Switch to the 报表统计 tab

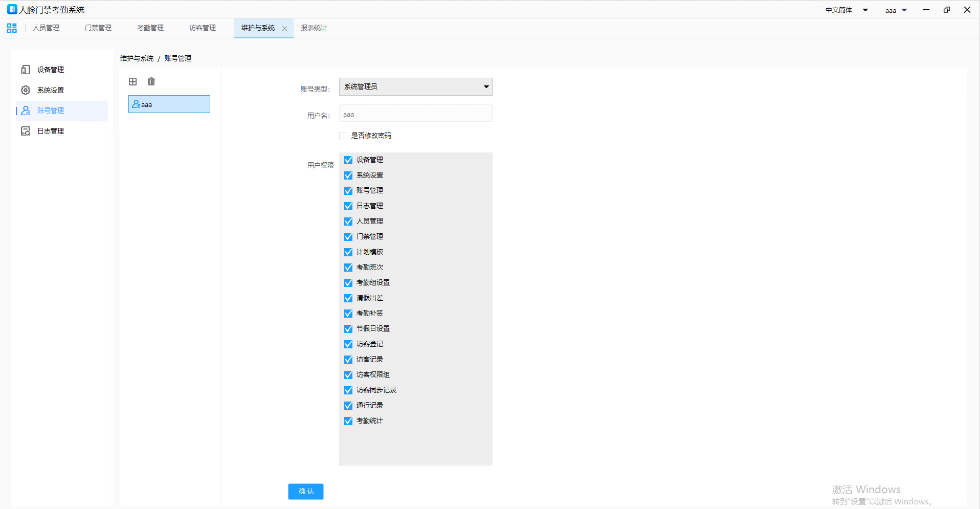click(x=314, y=28)
